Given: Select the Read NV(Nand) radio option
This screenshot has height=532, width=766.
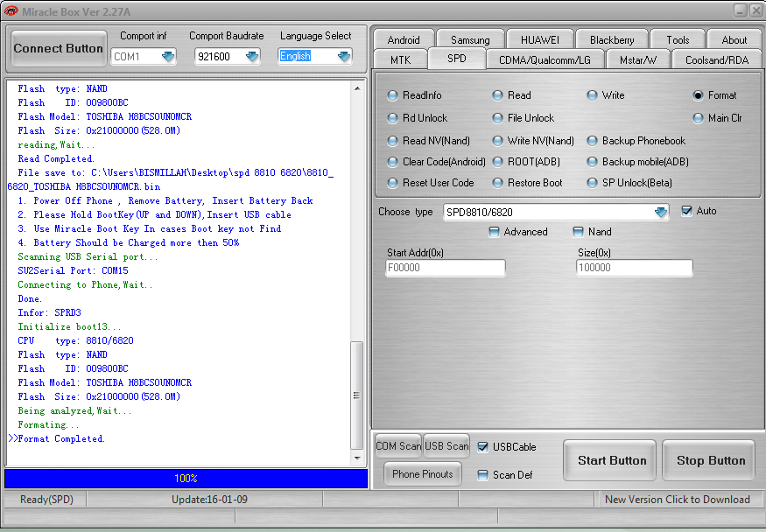Looking at the screenshot, I should [428, 141].
